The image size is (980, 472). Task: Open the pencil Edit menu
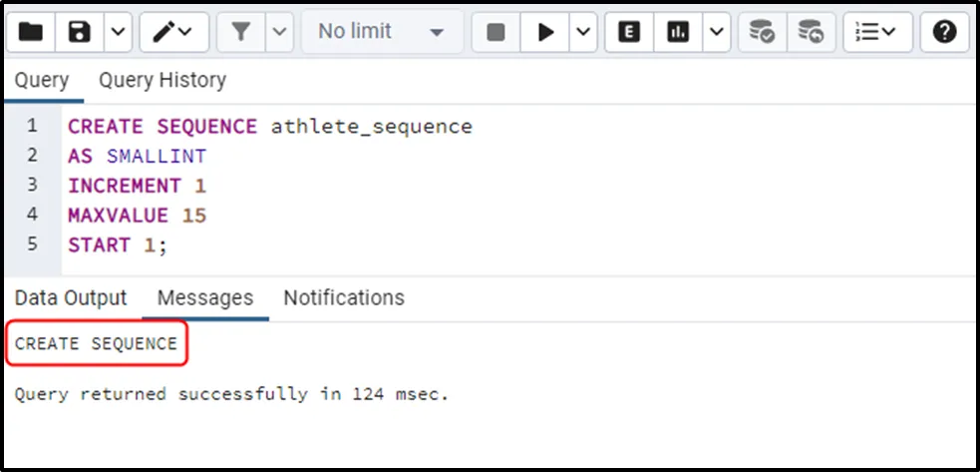pyautogui.click(x=173, y=33)
